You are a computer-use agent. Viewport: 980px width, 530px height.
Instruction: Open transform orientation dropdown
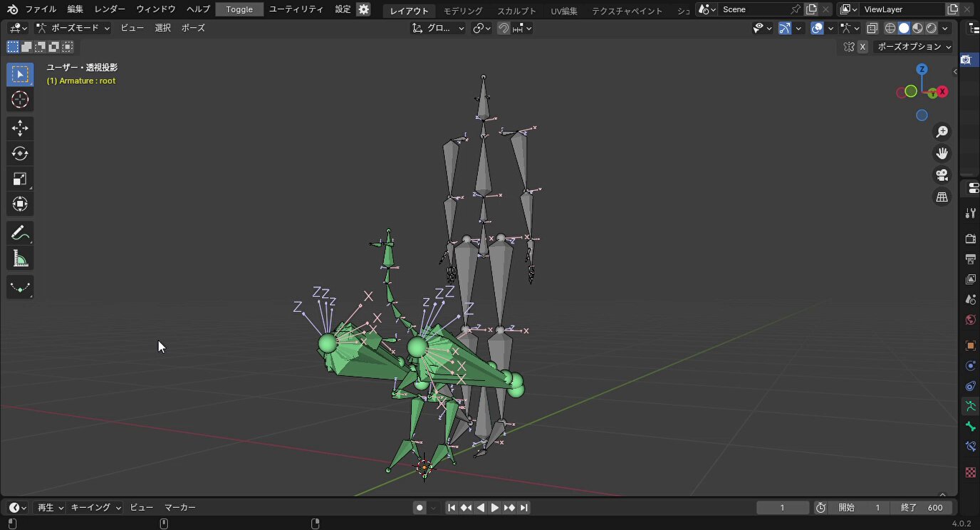(x=439, y=28)
